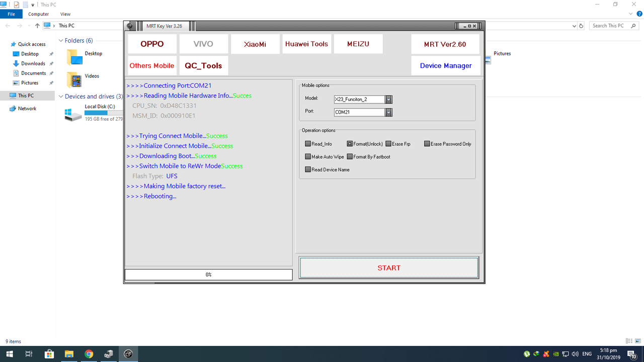
Task: Open the notification center icon
Action: pyautogui.click(x=632, y=354)
